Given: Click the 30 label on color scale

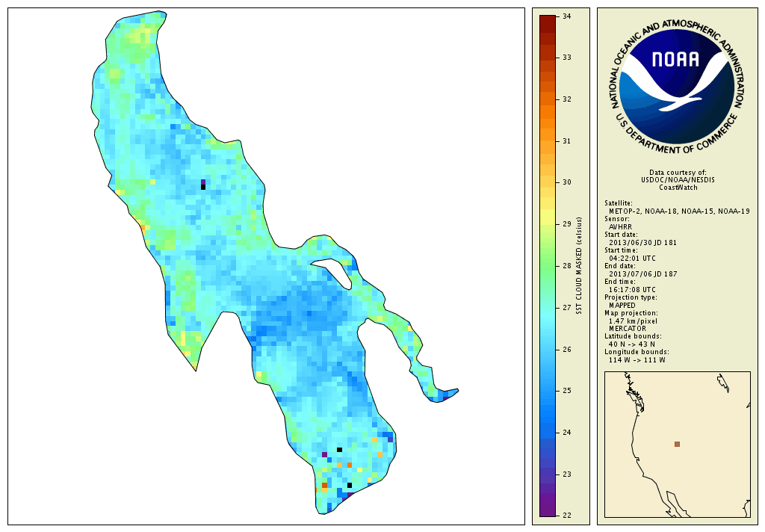Looking at the screenshot, I should [566, 182].
